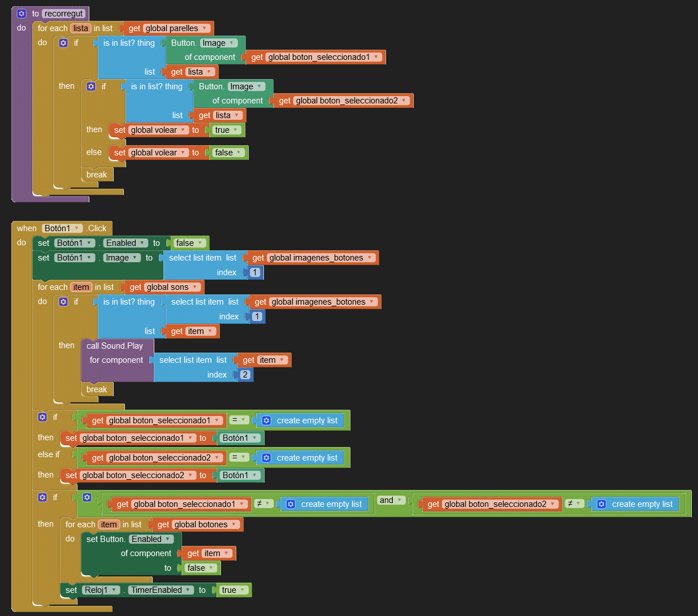Open mutator gear on nested if in recorregut
698x616 pixels.
91,86
